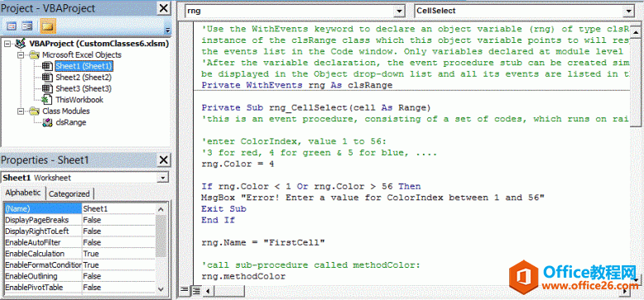Collapse the Class Modules folder
The image size is (644, 300).
click(x=20, y=111)
